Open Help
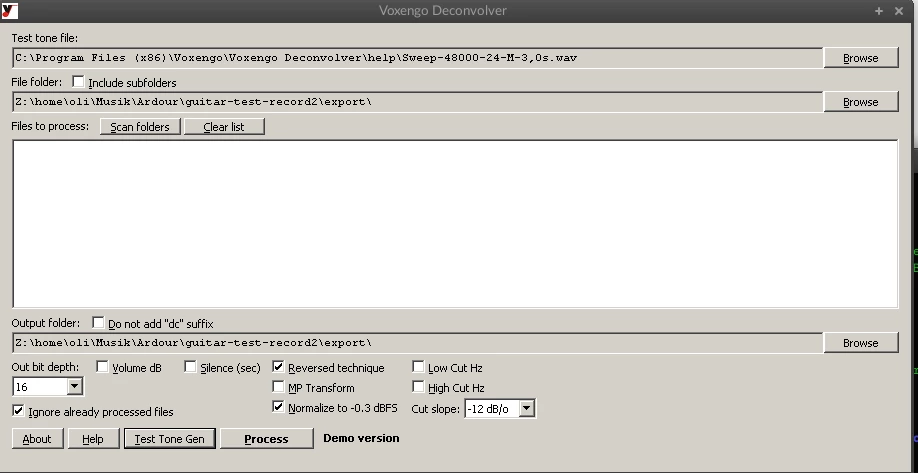 click(93, 439)
